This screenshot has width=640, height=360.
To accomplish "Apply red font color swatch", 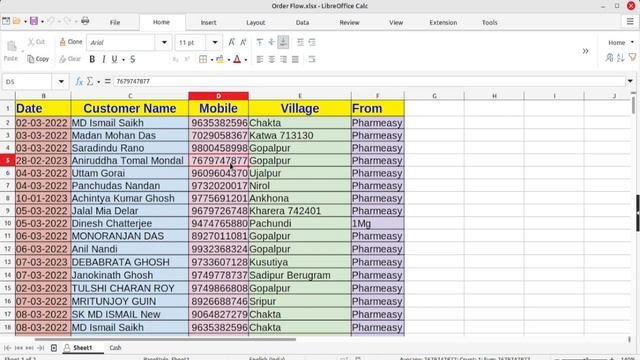I will pyautogui.click(x=237, y=60).
